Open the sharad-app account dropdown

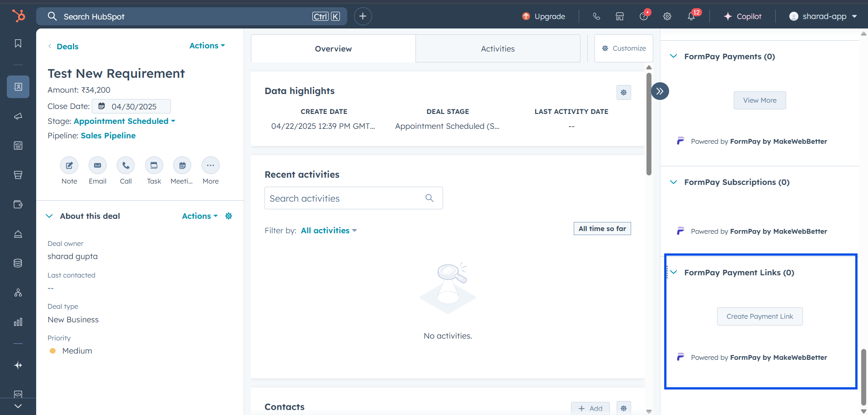click(823, 16)
